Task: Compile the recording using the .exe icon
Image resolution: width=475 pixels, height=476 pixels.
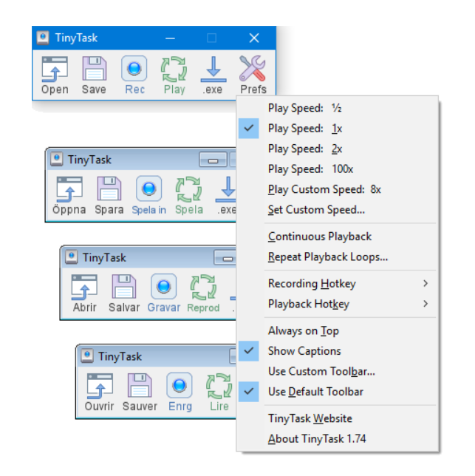Action: [x=213, y=69]
